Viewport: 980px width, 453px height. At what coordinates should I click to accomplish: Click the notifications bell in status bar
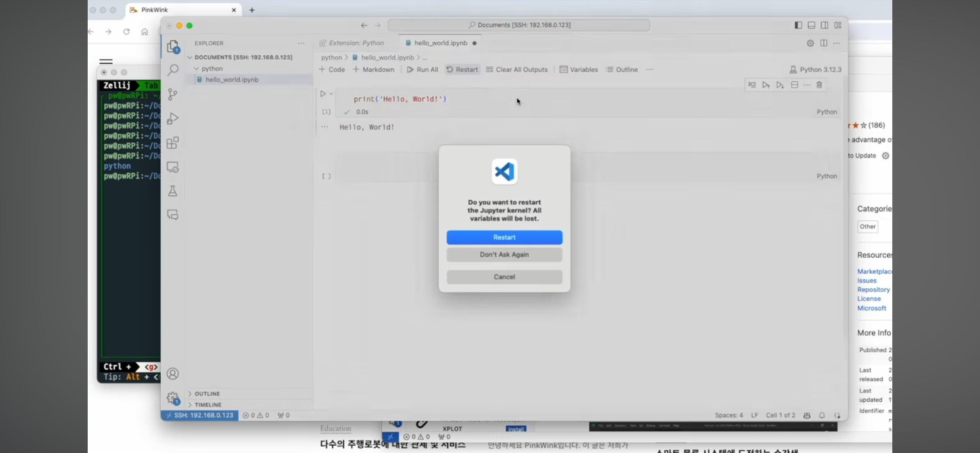822,415
